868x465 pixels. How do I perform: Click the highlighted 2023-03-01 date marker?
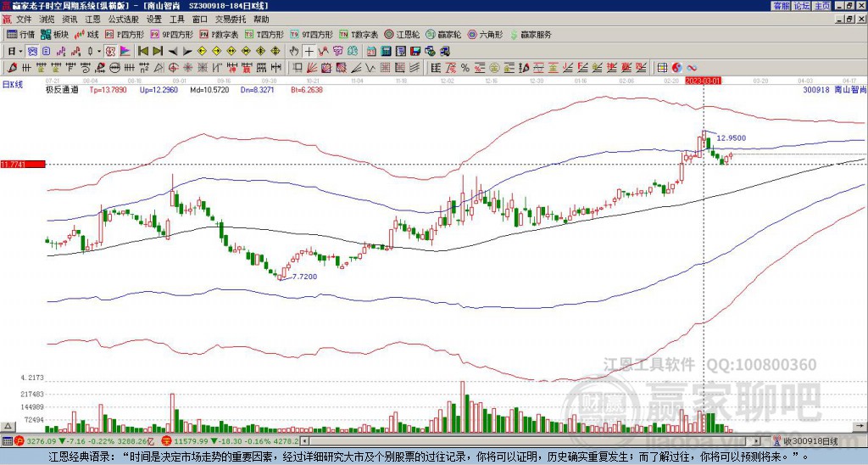703,81
